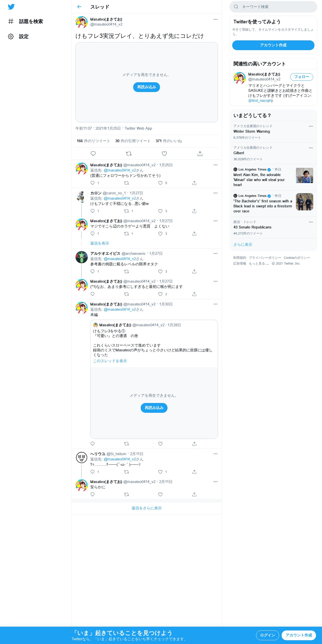Retweet the main Masateo tweet
The height and width of the screenshot is (644, 322).
pos(129,153)
